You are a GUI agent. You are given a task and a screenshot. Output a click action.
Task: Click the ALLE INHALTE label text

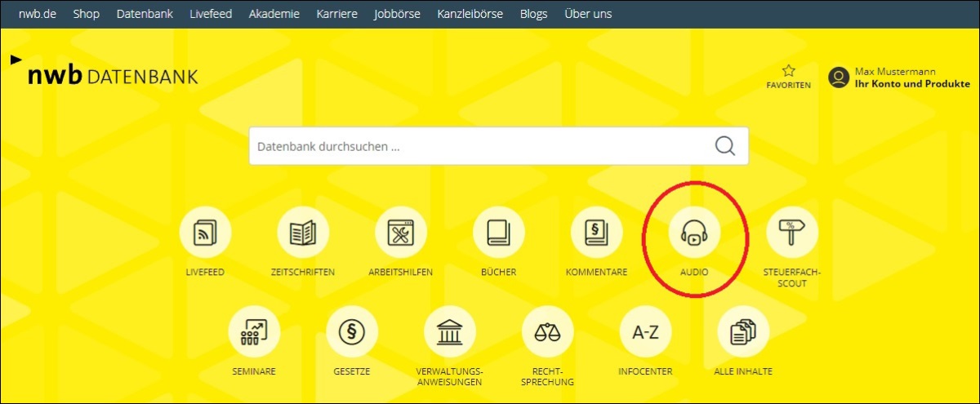743,371
